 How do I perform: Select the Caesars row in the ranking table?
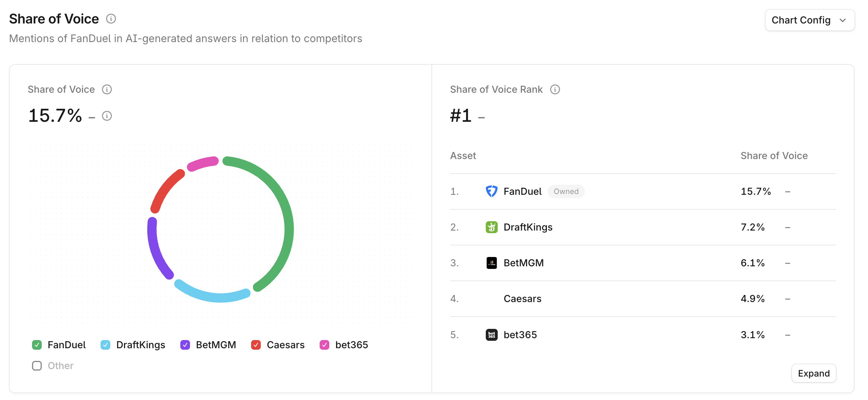pyautogui.click(x=522, y=299)
